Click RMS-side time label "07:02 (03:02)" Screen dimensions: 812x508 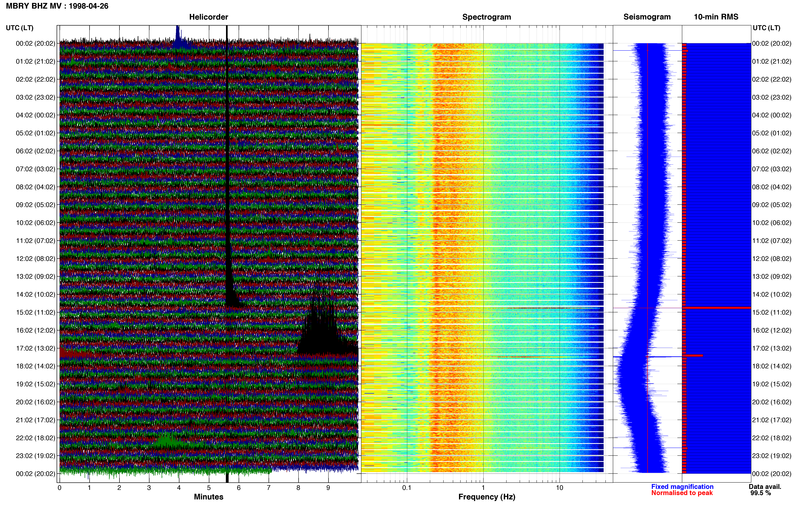click(772, 169)
